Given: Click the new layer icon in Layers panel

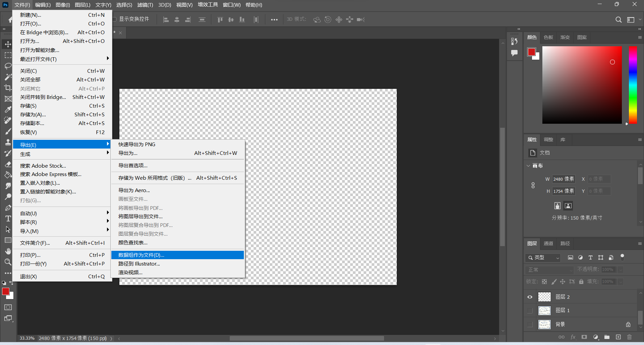Looking at the screenshot, I should (618, 337).
